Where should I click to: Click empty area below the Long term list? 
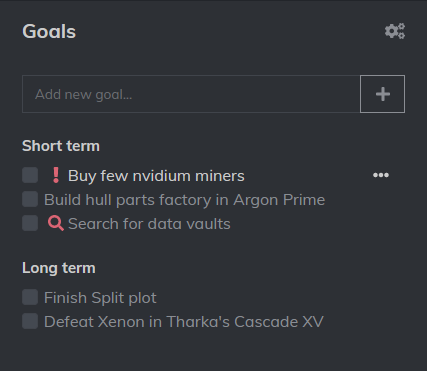pos(213,350)
